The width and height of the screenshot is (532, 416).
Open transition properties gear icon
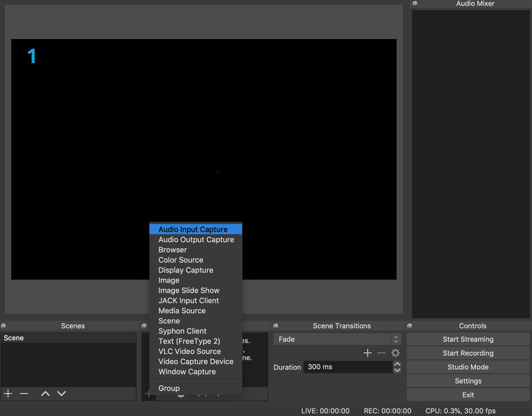(x=395, y=353)
